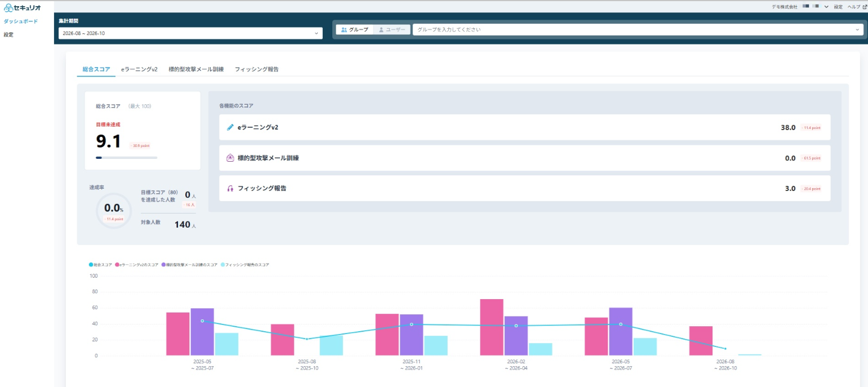Toggle eラーニングv2のスコア legend series

pos(137,264)
